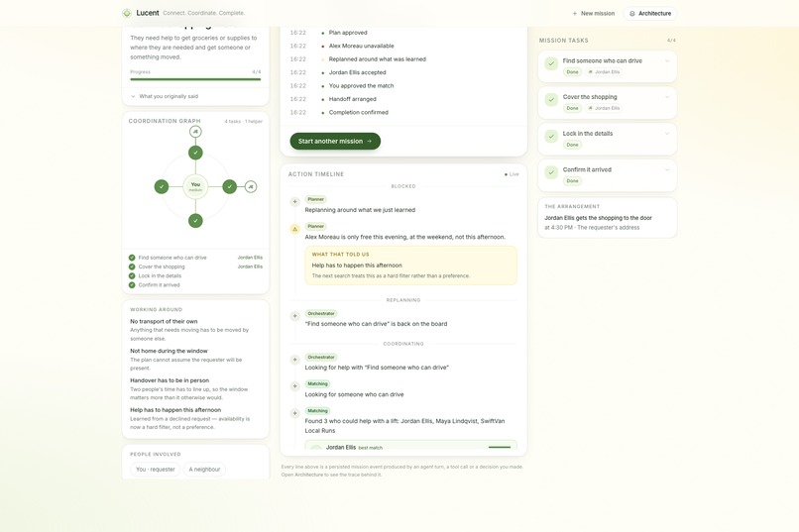Click the Start another mission button

click(x=335, y=141)
